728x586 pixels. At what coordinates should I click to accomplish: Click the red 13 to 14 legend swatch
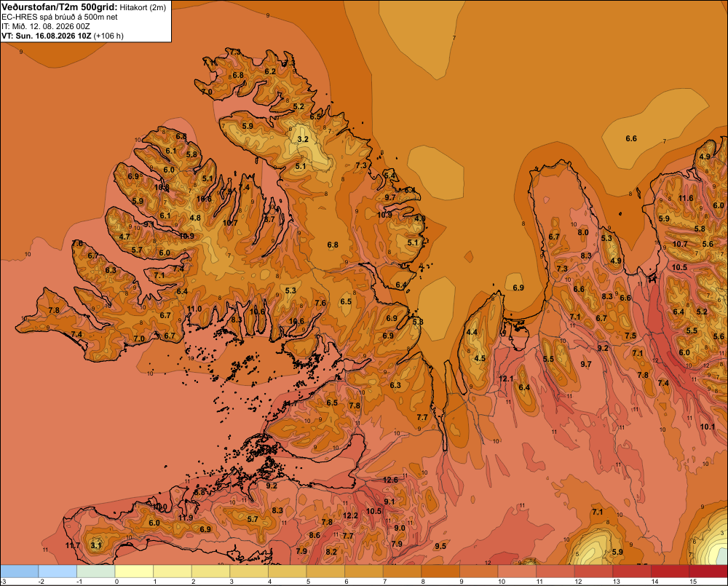pos(632,571)
